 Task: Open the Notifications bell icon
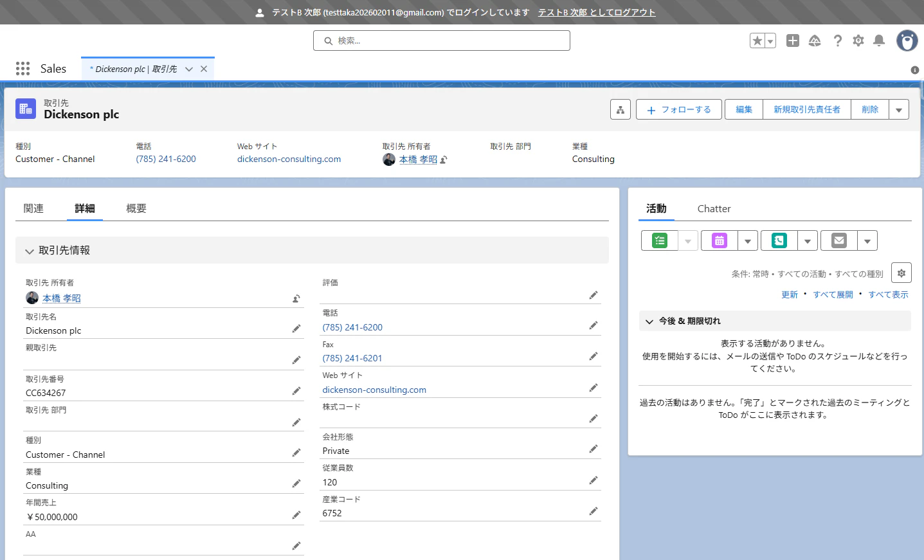(x=879, y=41)
